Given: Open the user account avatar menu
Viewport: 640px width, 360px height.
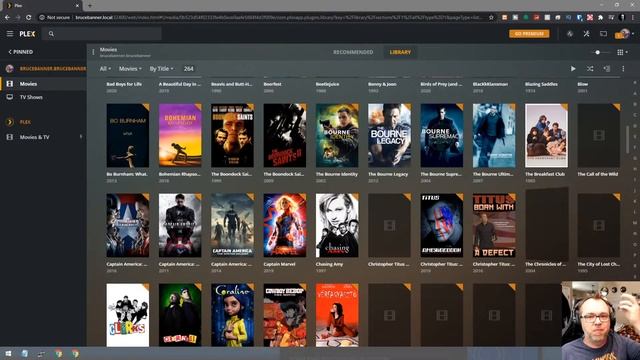Looking at the screenshot, I should click(x=624, y=34).
